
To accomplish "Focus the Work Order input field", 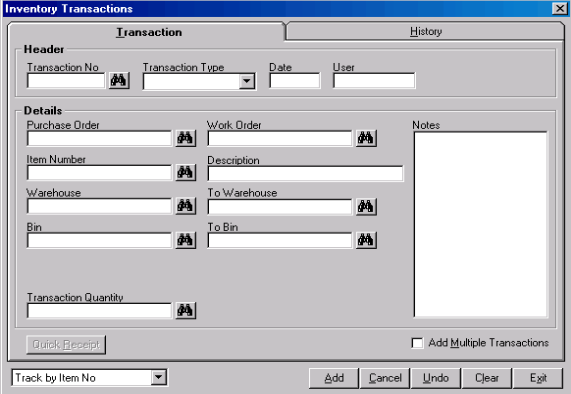I will point(280,138).
